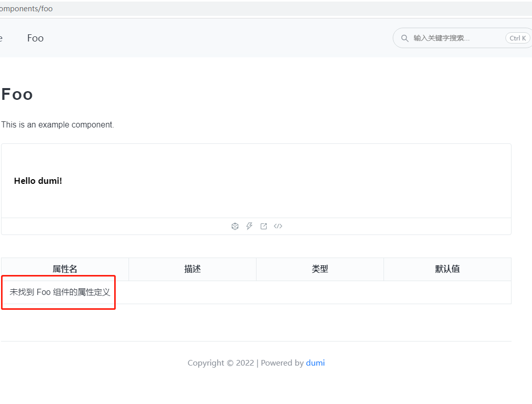Click the lightning icon under the demo
Image resolution: width=532 pixels, height=404 pixels.
point(249,226)
